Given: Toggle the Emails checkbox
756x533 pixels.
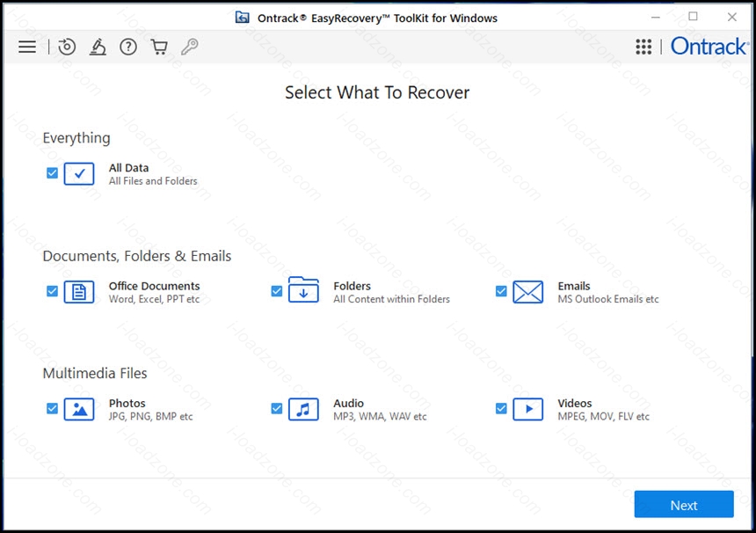Looking at the screenshot, I should coord(501,291).
